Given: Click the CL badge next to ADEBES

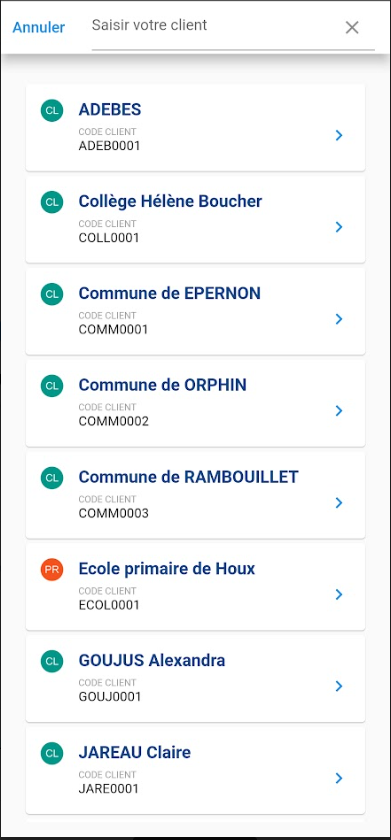Looking at the screenshot, I should click(x=52, y=110).
